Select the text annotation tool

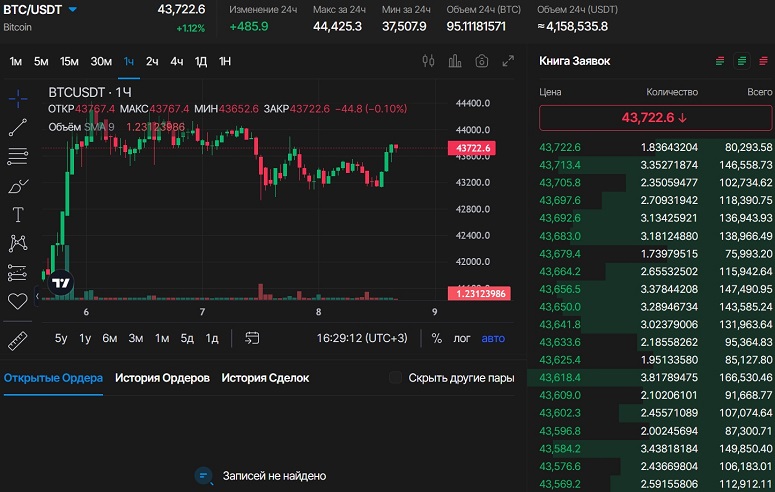[18, 215]
